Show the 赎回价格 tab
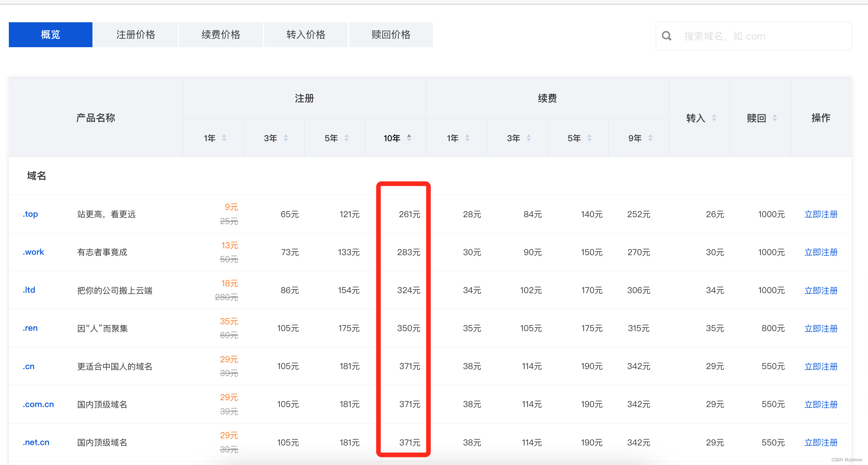Screen dimensions: 868x465 pos(391,35)
